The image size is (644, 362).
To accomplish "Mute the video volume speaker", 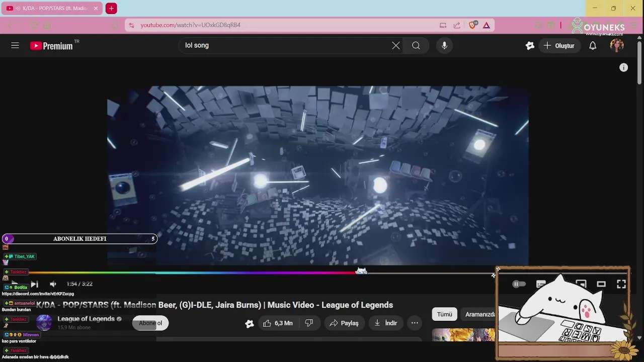I will (x=53, y=284).
